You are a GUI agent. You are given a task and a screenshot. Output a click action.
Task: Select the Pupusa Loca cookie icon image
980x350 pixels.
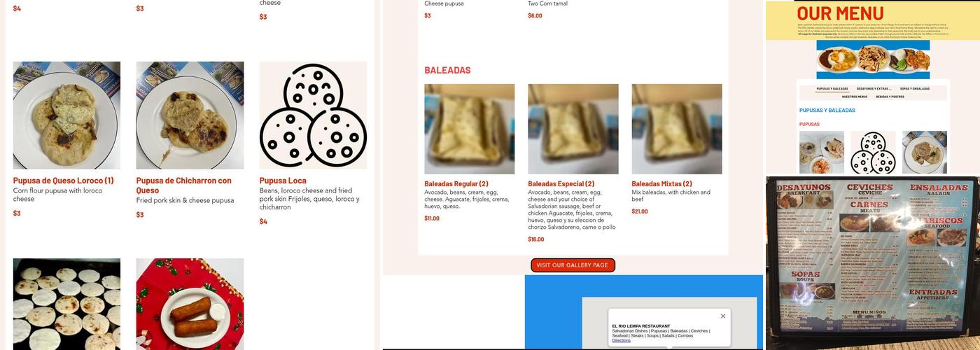(x=313, y=115)
